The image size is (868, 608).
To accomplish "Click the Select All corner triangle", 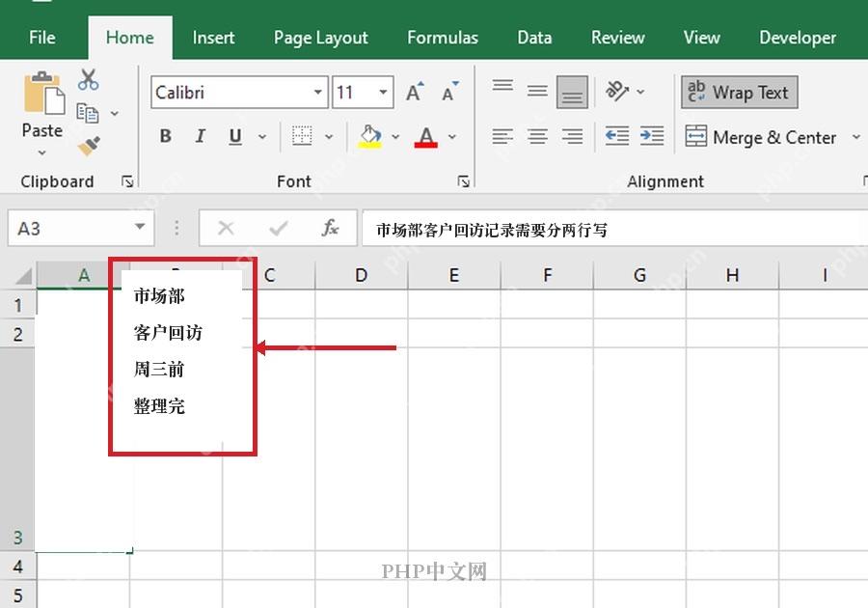I will point(23,275).
